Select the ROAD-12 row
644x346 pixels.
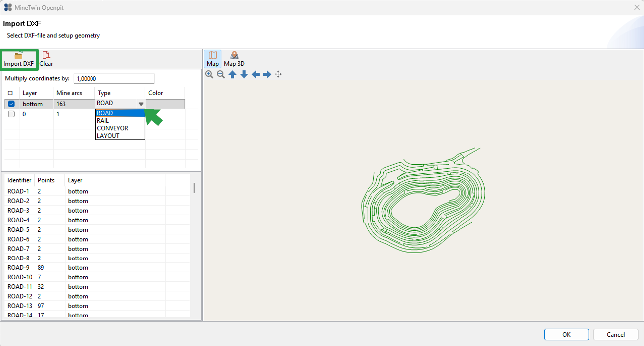(x=97, y=296)
